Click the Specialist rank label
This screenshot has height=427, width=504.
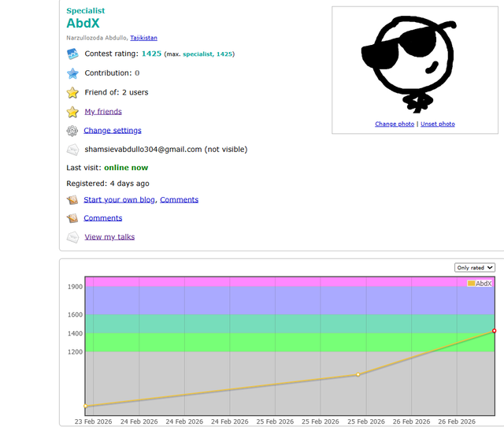[86, 10]
